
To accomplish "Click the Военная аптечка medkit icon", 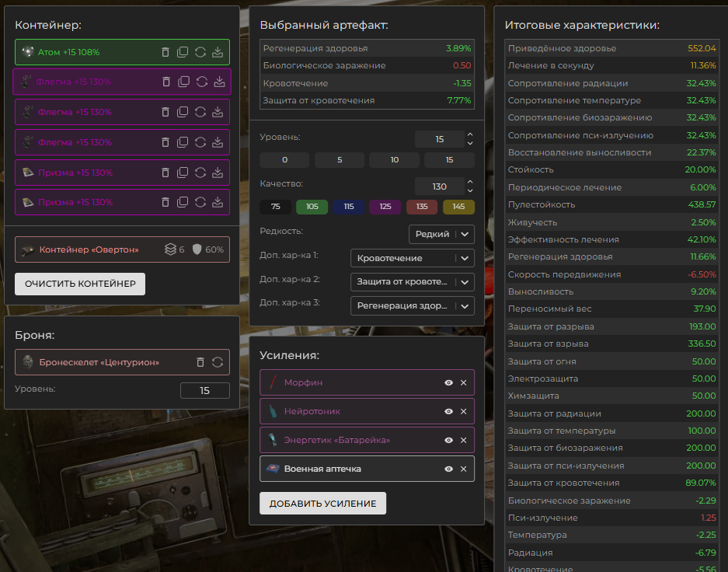I will coord(273,469).
